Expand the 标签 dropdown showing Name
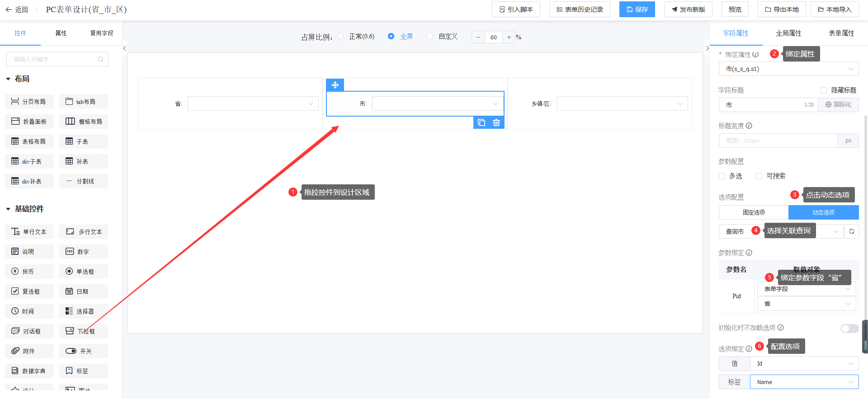Screen dimensions: 868x399 coord(804,382)
